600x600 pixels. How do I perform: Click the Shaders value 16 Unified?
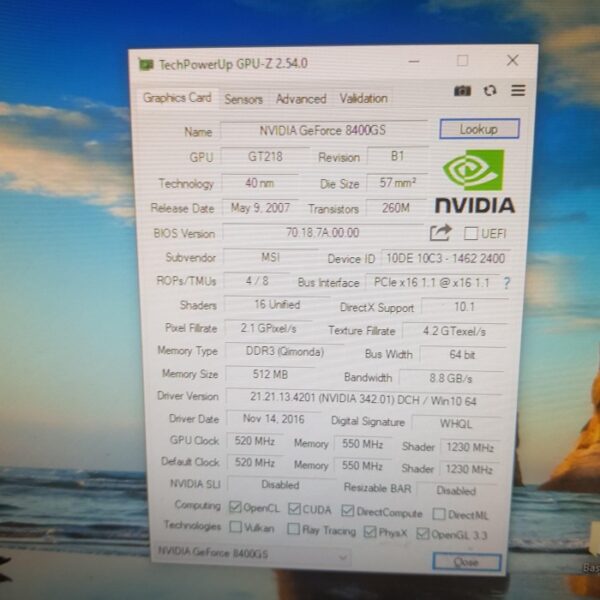(x=277, y=305)
